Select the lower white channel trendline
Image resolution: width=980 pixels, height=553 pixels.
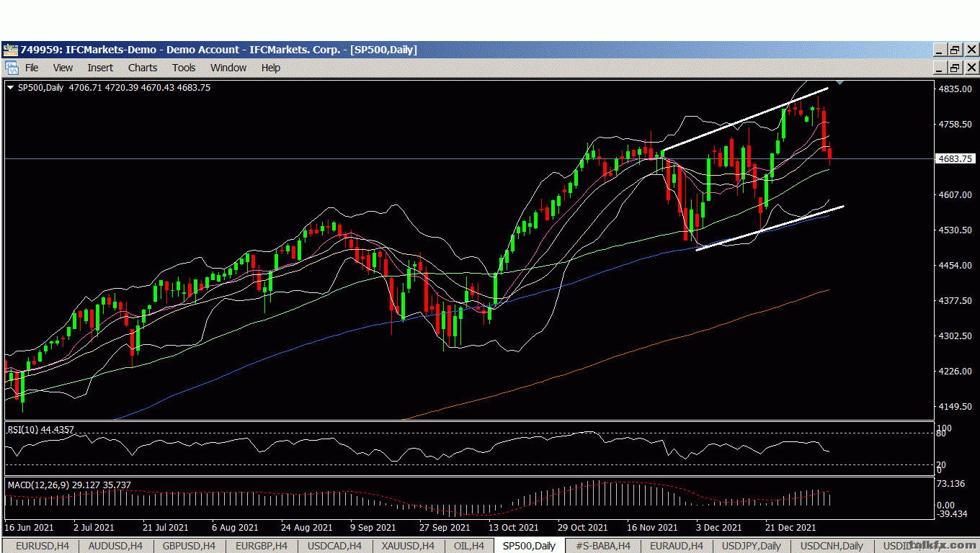[x=770, y=228]
